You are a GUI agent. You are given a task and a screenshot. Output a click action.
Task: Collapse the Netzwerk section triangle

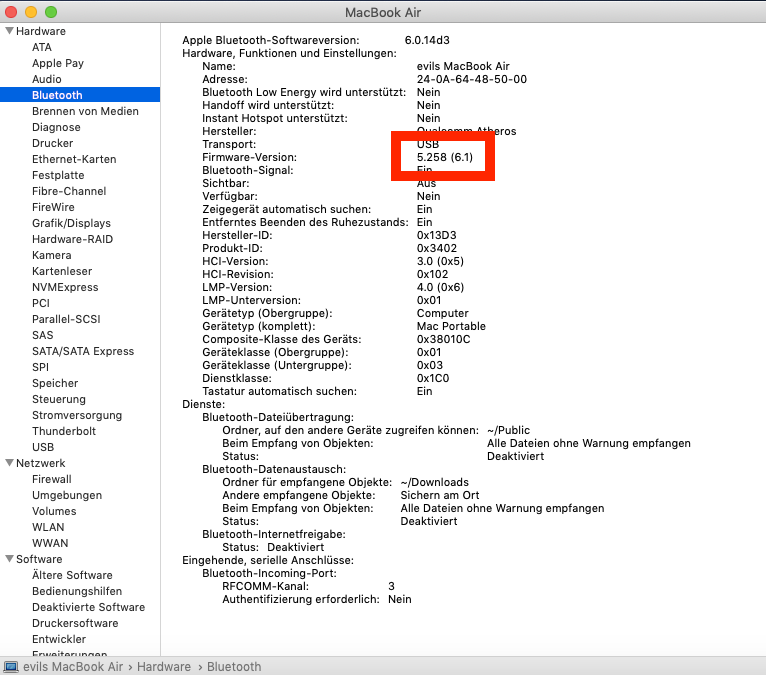(9, 463)
